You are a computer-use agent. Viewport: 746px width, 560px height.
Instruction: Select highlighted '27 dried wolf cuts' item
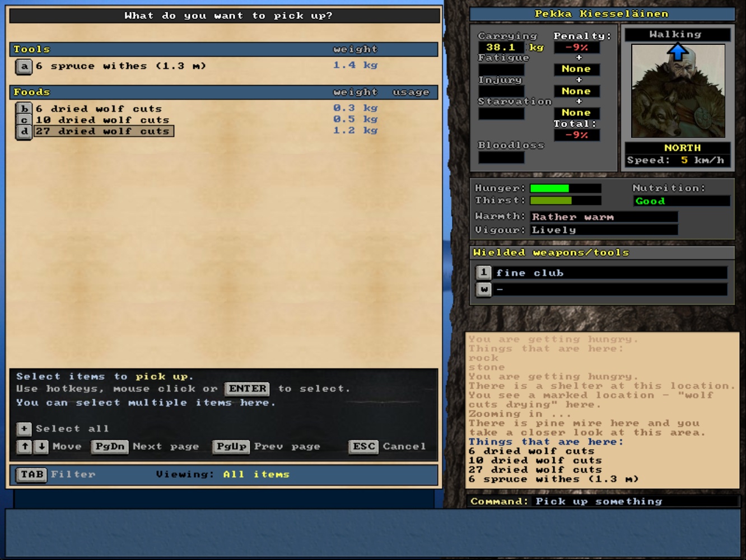click(x=104, y=131)
